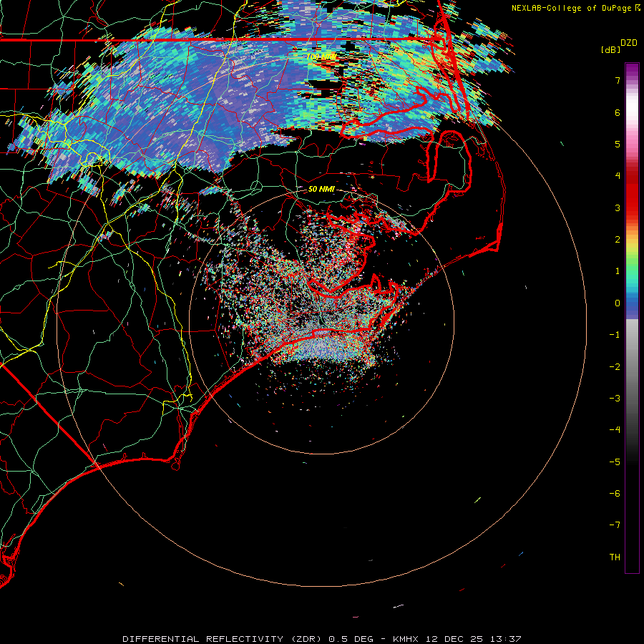Click the -5 dB value on the scale
644x644 pixels.
[615, 462]
